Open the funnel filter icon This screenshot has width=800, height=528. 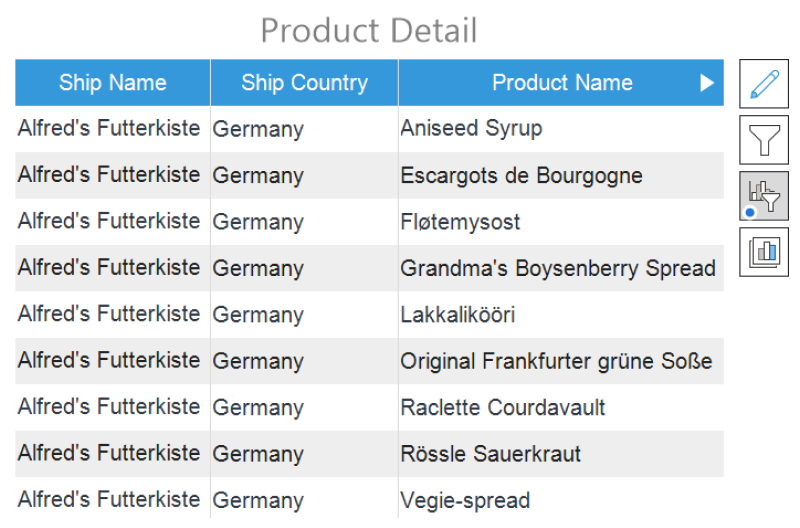click(x=764, y=140)
